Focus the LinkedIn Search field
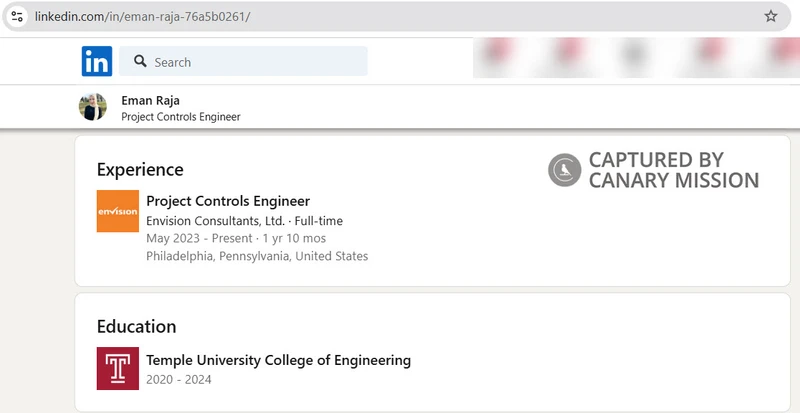800x413 pixels. click(243, 61)
